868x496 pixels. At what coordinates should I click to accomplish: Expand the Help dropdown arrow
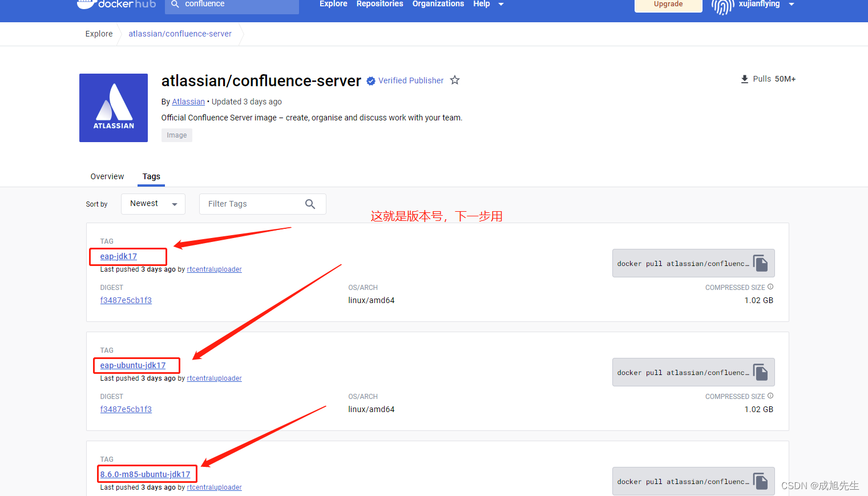click(x=501, y=5)
